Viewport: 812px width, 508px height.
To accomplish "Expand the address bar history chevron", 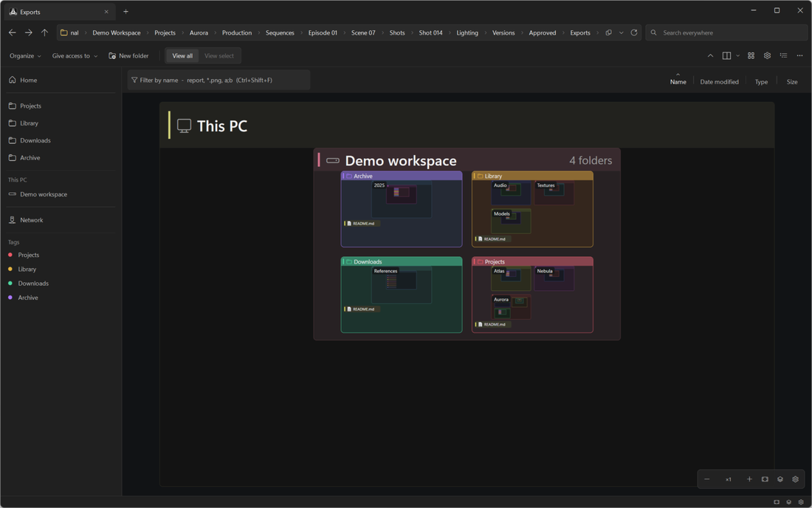I will click(622, 32).
